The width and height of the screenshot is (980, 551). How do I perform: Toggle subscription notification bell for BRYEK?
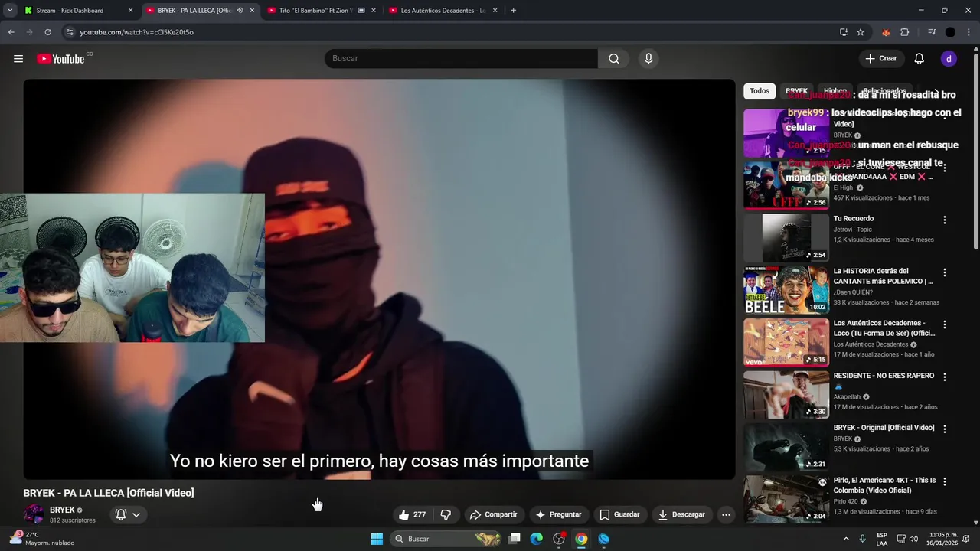tap(120, 514)
